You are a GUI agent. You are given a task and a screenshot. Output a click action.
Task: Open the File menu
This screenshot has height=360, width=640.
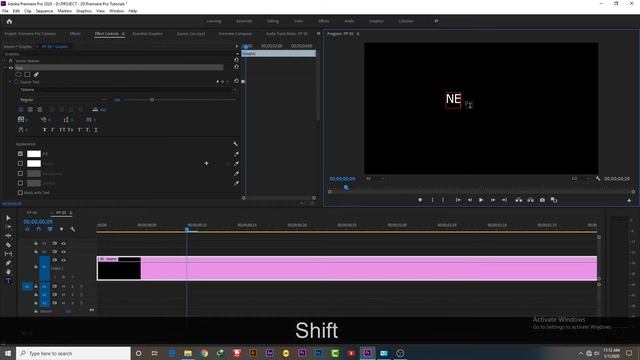pos(5,11)
